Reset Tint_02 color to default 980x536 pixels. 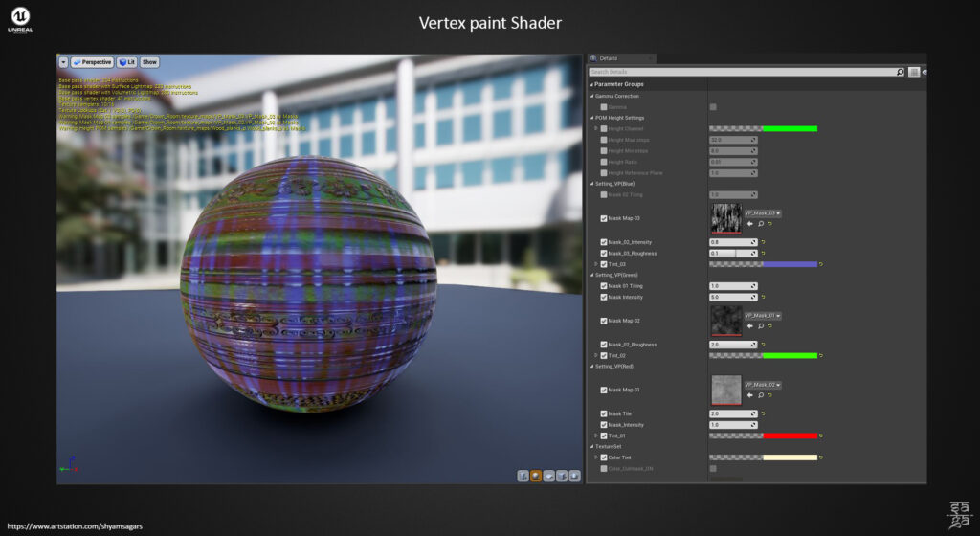pyautogui.click(x=820, y=355)
